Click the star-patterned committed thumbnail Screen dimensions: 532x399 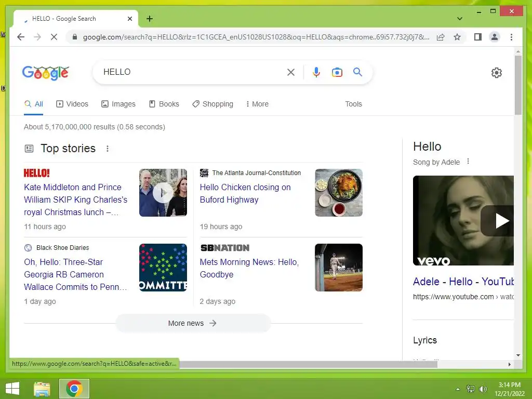click(x=163, y=268)
